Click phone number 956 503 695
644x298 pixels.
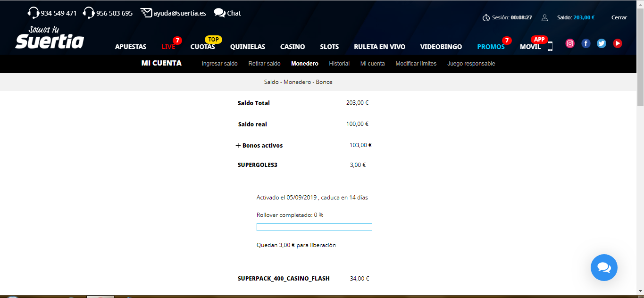point(114,13)
